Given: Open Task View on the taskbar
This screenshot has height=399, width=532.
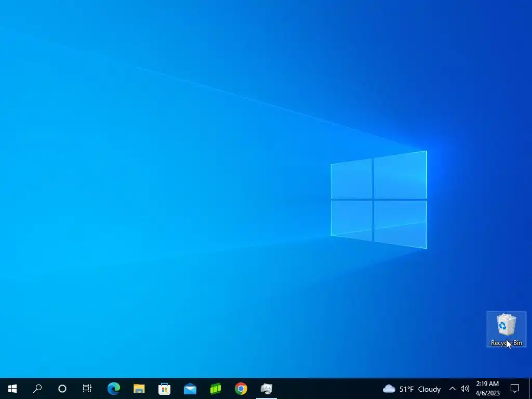Looking at the screenshot, I should (87, 389).
